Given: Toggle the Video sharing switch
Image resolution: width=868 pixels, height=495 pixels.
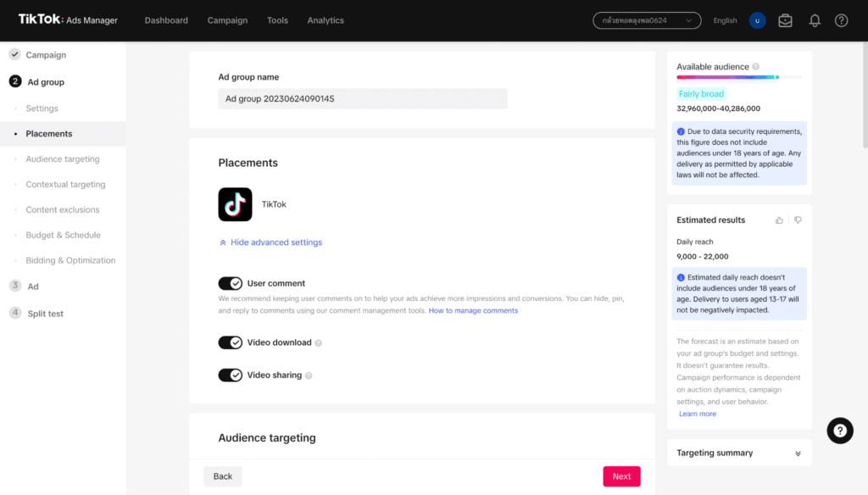Looking at the screenshot, I should [231, 375].
